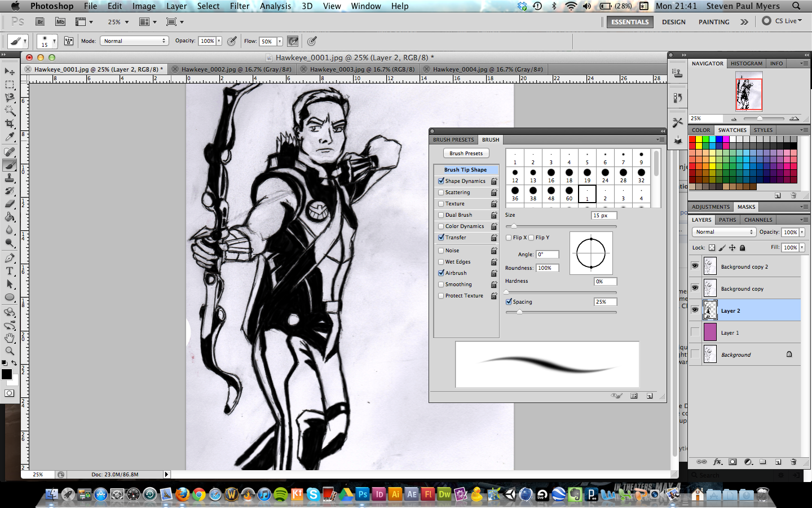The height and width of the screenshot is (508, 812).
Task: Enable airbrush mode in options bar
Action: pos(293,41)
